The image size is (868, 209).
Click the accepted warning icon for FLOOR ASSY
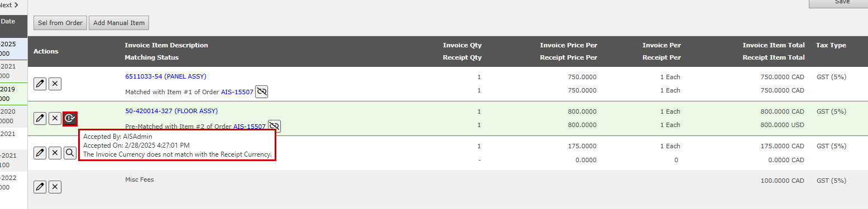(x=70, y=118)
